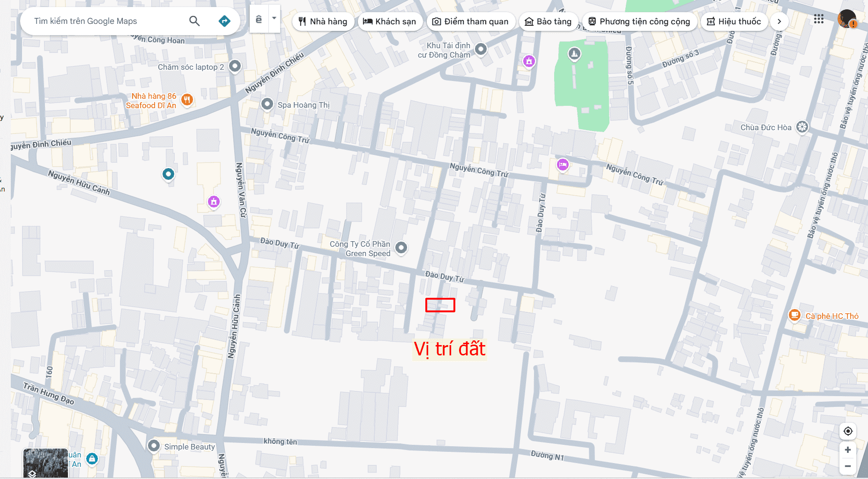The image size is (868, 479).
Task: Filter map by Khách sạn category
Action: pyautogui.click(x=390, y=22)
